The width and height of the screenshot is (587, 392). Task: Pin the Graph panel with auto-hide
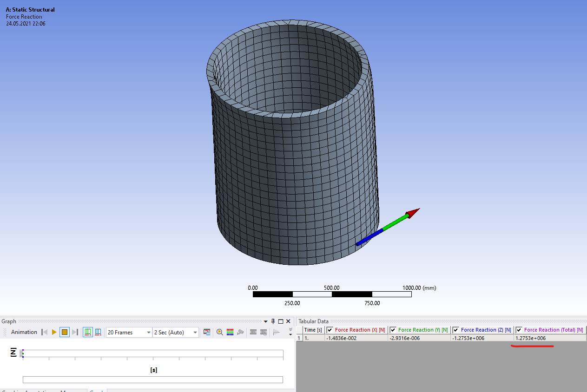point(273,321)
